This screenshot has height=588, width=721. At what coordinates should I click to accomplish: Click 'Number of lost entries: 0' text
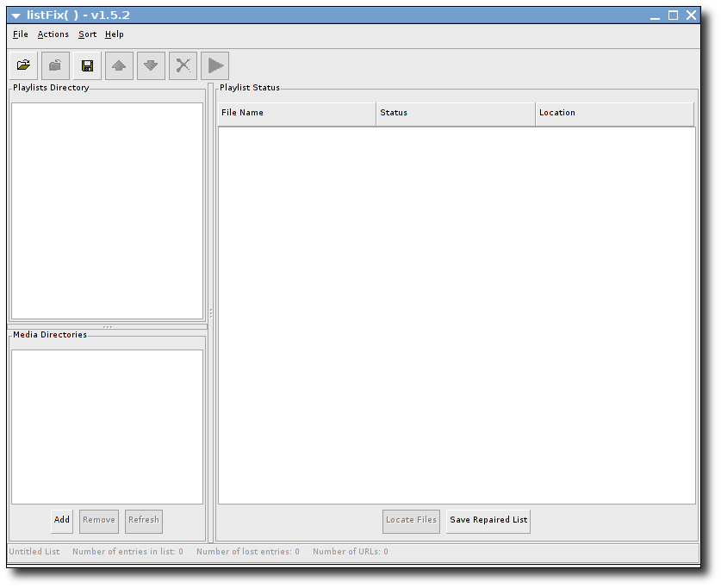coord(248,552)
